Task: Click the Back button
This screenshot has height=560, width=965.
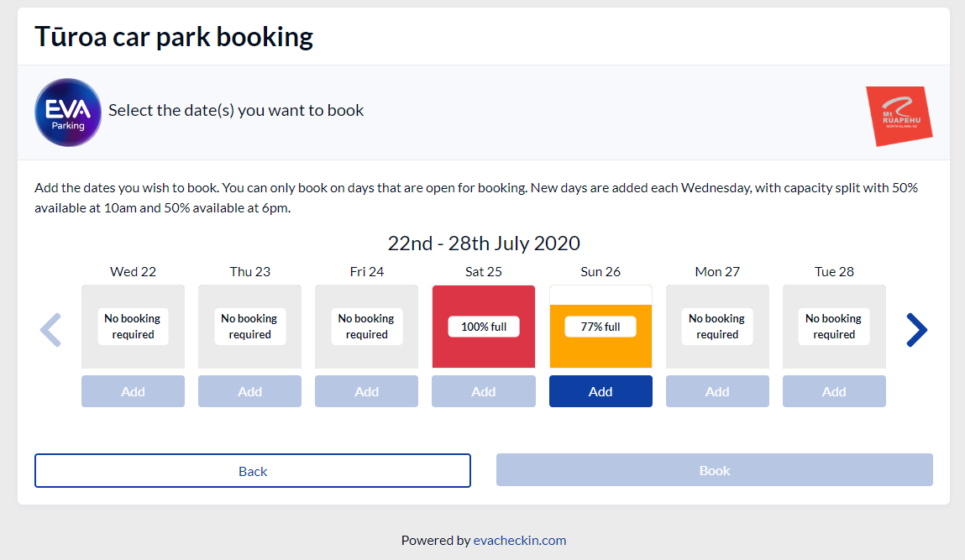Action: point(253,471)
